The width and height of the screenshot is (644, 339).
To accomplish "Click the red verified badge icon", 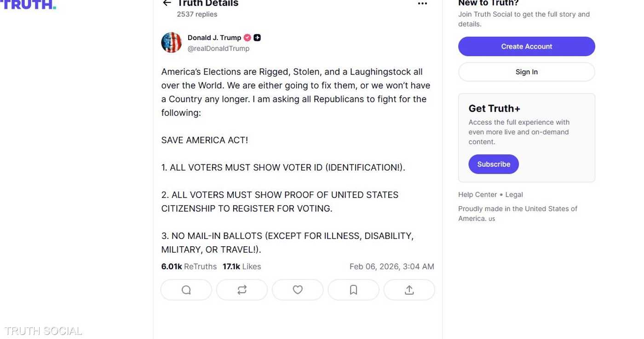I will pyautogui.click(x=247, y=38).
